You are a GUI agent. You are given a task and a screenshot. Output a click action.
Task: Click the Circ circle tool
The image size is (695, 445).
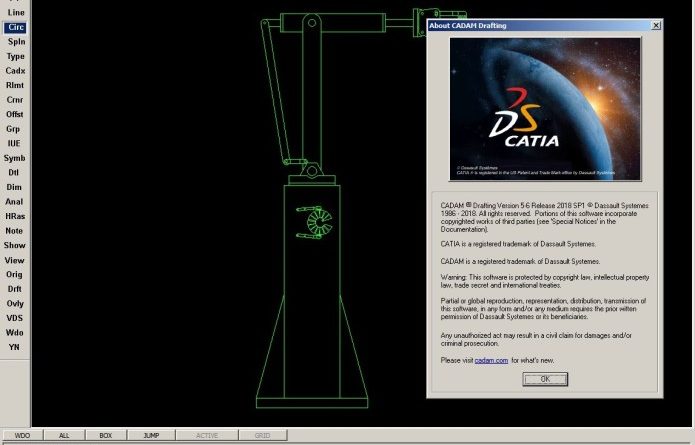[15, 27]
